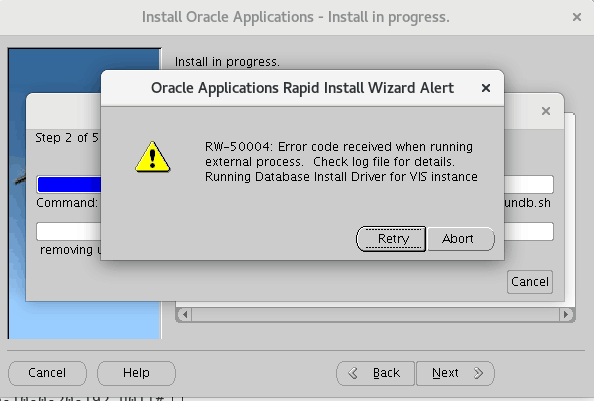Click the horizontal scrollbar right arrow
This screenshot has width=594, height=401.
pyautogui.click(x=566, y=315)
